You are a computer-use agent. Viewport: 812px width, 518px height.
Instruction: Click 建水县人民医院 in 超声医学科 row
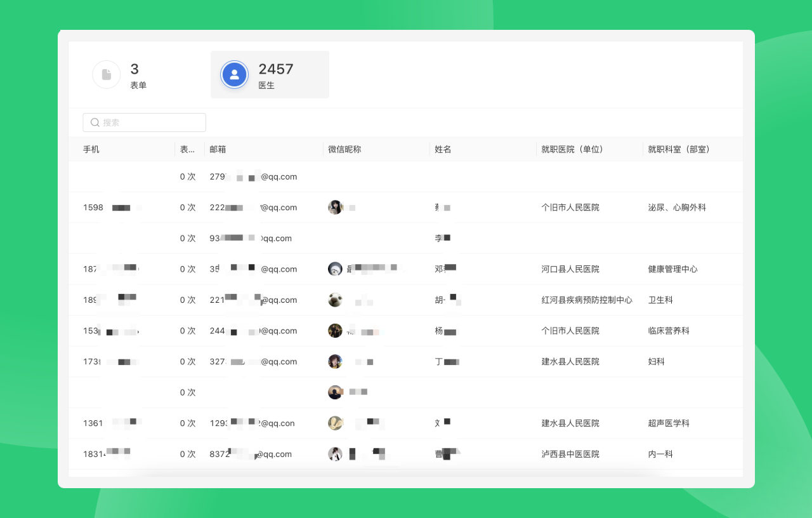(x=570, y=423)
